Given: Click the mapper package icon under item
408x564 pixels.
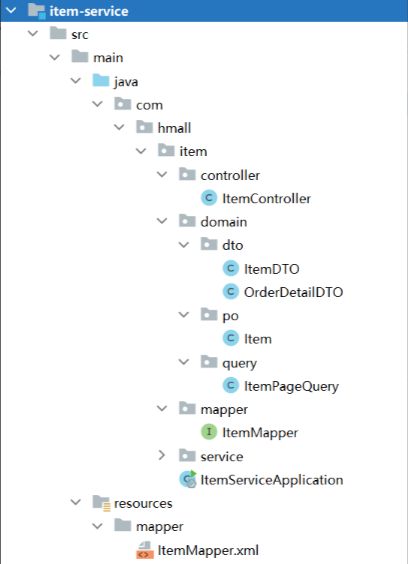Looking at the screenshot, I should (x=187, y=409).
